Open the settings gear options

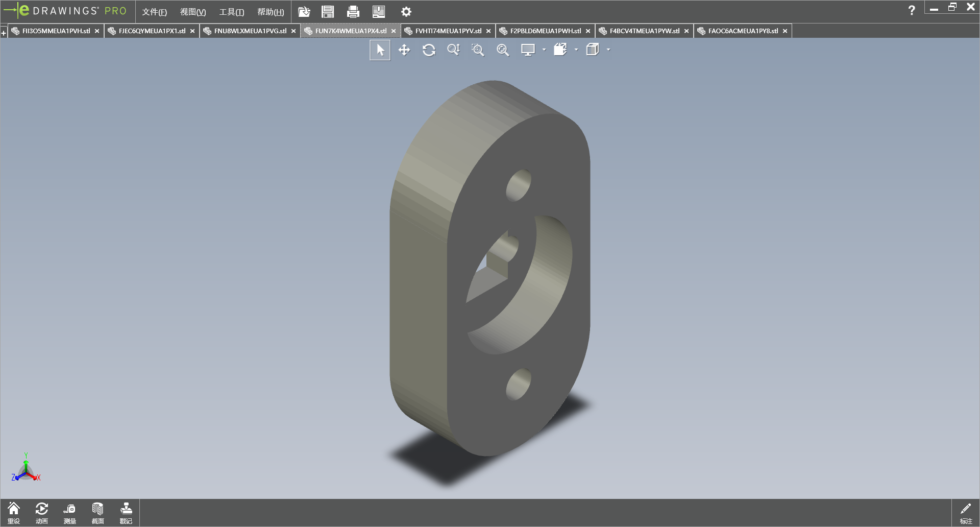point(406,12)
